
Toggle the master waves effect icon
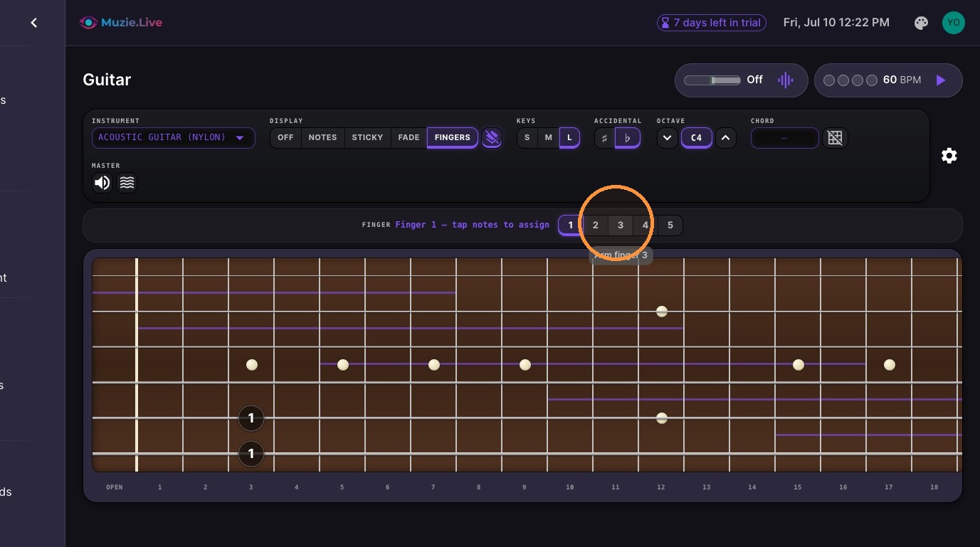pos(126,183)
